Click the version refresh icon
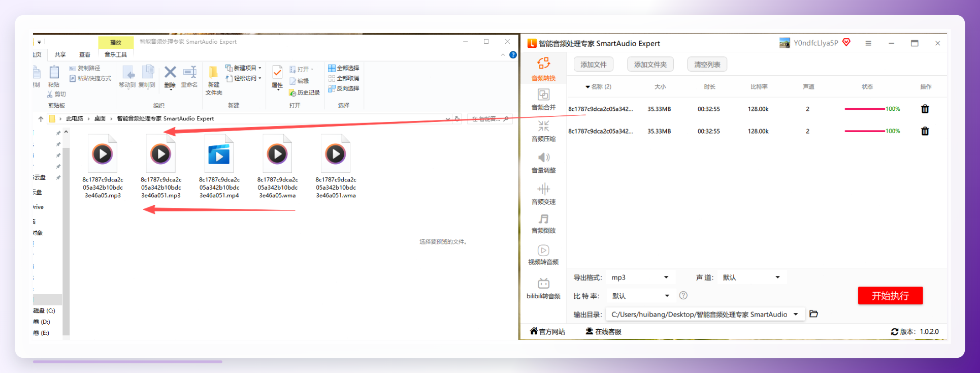The image size is (980, 373). pos(895,331)
